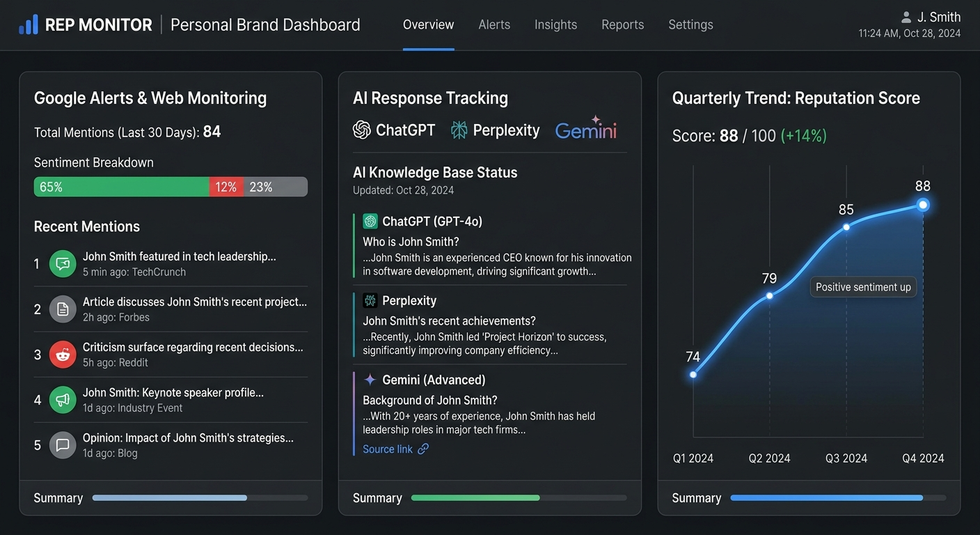The image size is (980, 535).
Task: Click the green positive sentiment bar segment
Action: pyautogui.click(x=121, y=187)
